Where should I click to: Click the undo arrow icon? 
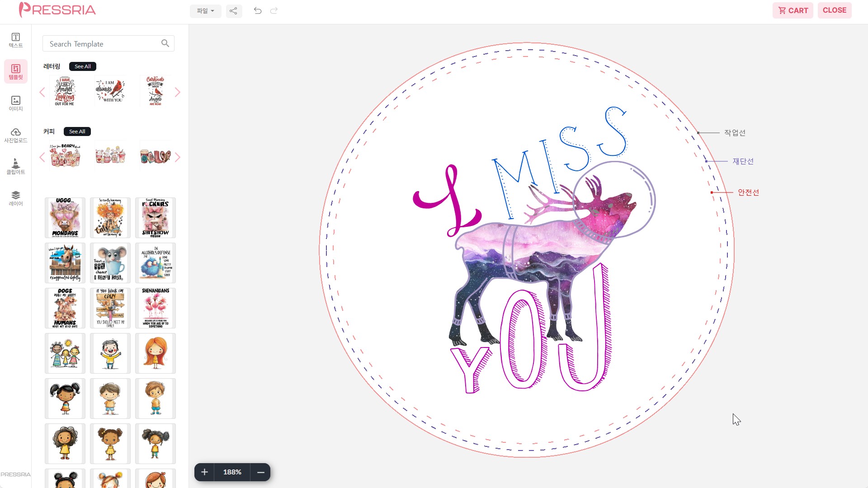pyautogui.click(x=258, y=11)
